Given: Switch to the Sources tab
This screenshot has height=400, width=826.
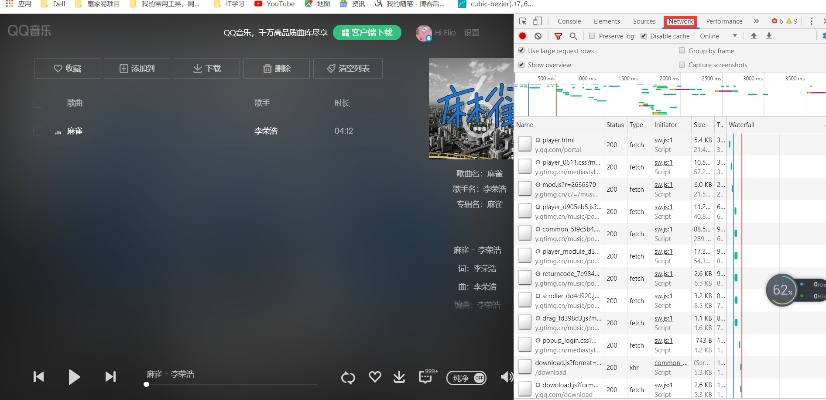Looking at the screenshot, I should tap(644, 21).
